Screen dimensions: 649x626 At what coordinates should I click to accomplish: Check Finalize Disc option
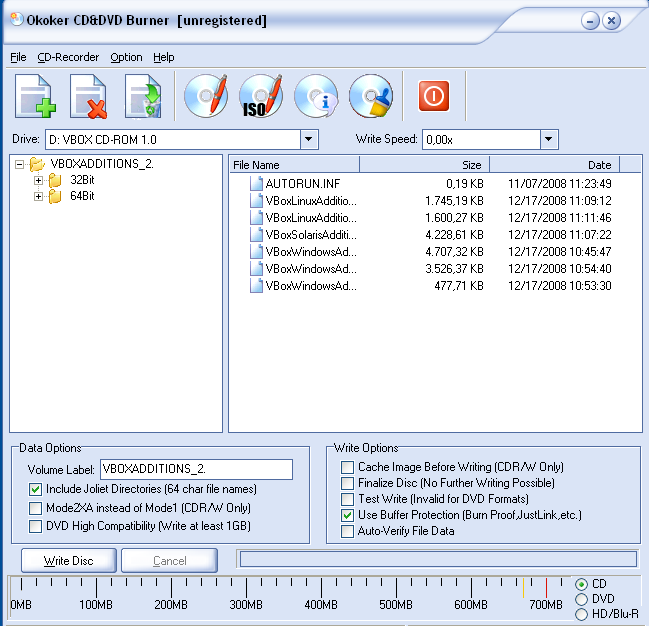pyautogui.click(x=347, y=483)
